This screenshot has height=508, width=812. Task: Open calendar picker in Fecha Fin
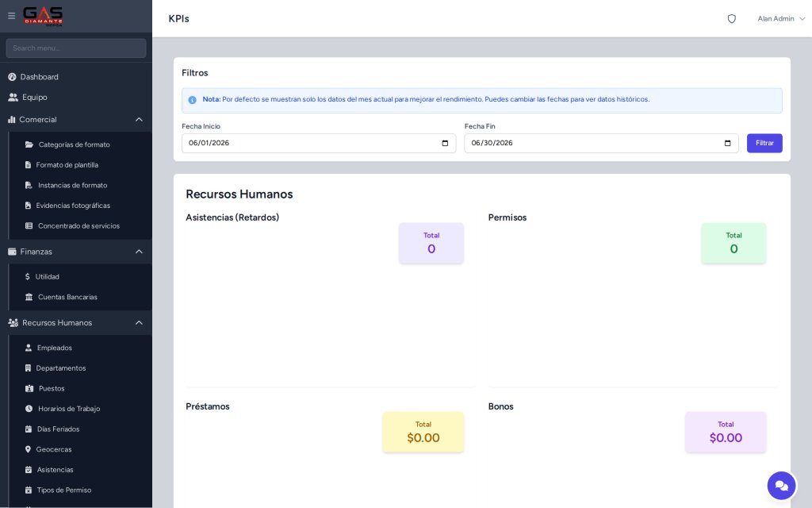[728, 143]
